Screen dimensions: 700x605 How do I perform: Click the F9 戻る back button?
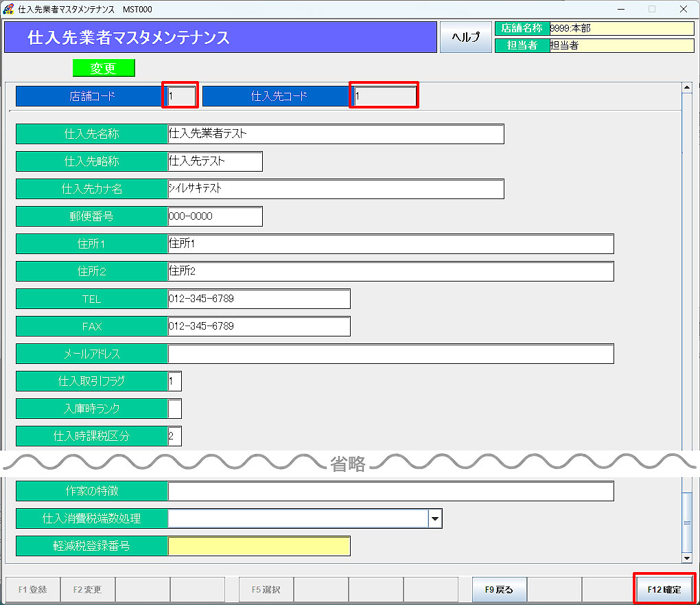pos(499,589)
